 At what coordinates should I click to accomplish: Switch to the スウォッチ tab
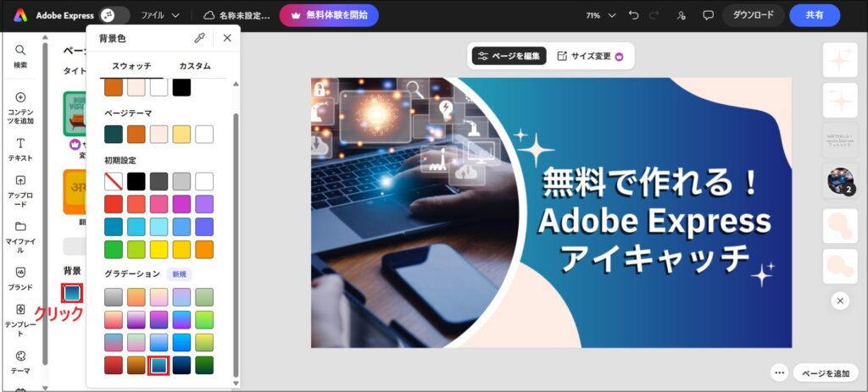(131, 66)
